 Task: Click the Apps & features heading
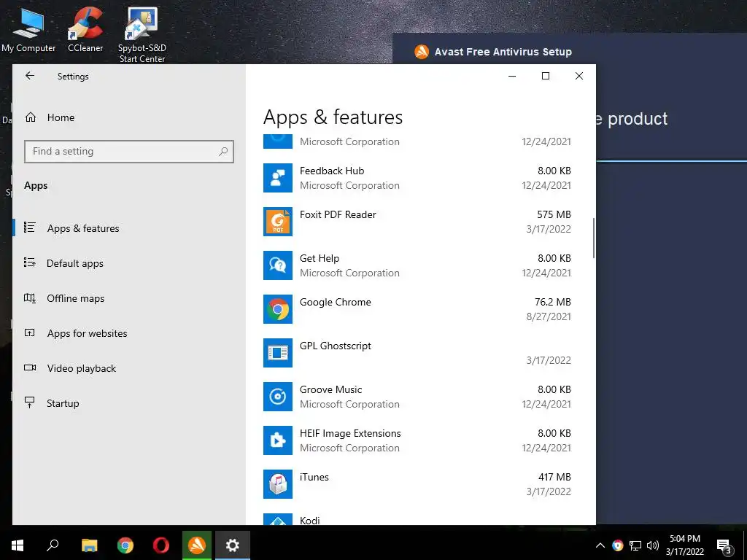pyautogui.click(x=333, y=117)
